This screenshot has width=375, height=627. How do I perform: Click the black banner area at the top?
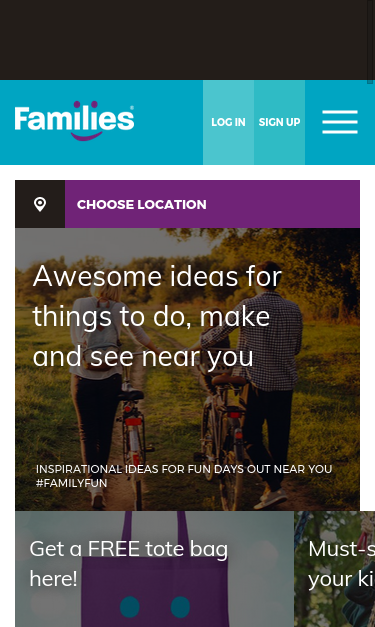pos(184,40)
